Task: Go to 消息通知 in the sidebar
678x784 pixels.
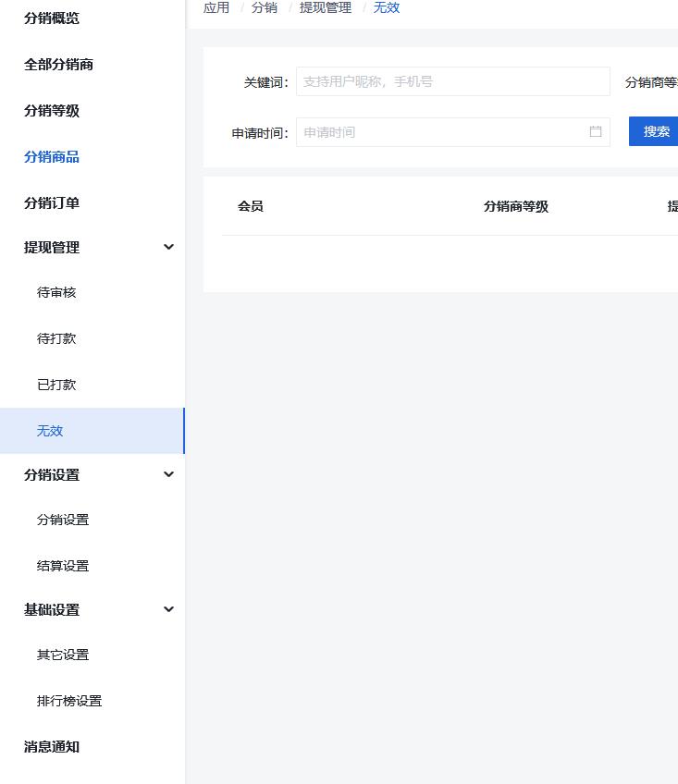Action: [52, 747]
